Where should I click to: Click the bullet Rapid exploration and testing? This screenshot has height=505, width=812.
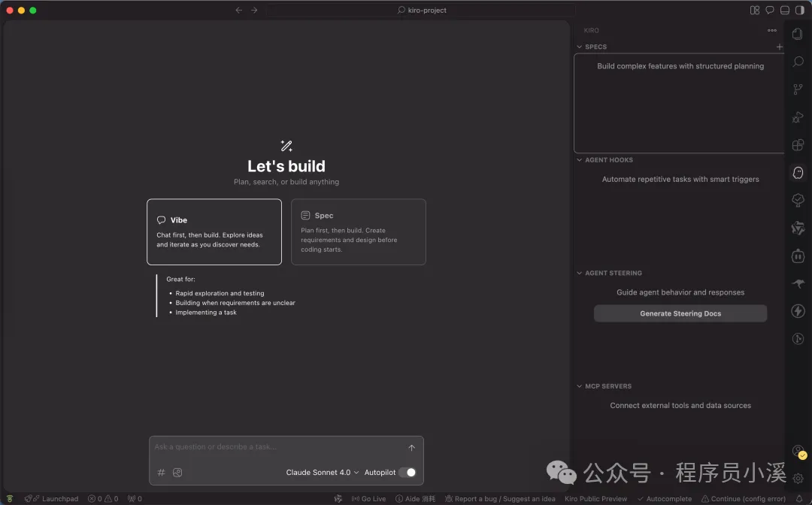pos(220,293)
